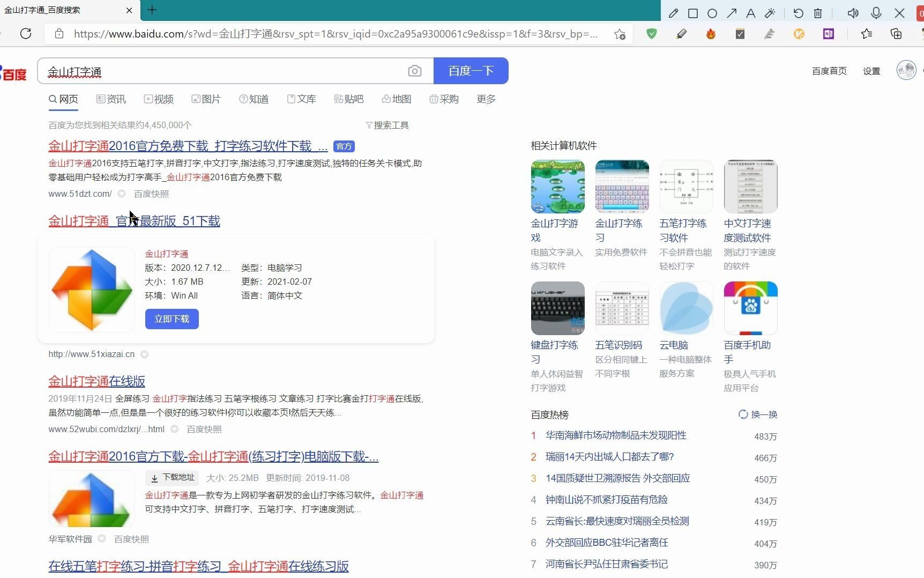Open 中文打字速度测试软件 thumbnail
Viewport: 924px width, 578px height.
click(x=750, y=187)
